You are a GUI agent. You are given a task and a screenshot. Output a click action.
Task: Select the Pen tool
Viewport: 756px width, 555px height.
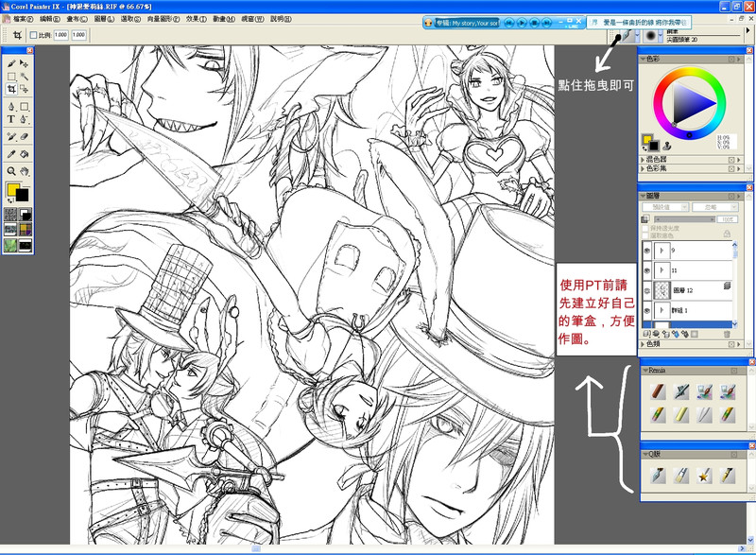[x=11, y=106]
